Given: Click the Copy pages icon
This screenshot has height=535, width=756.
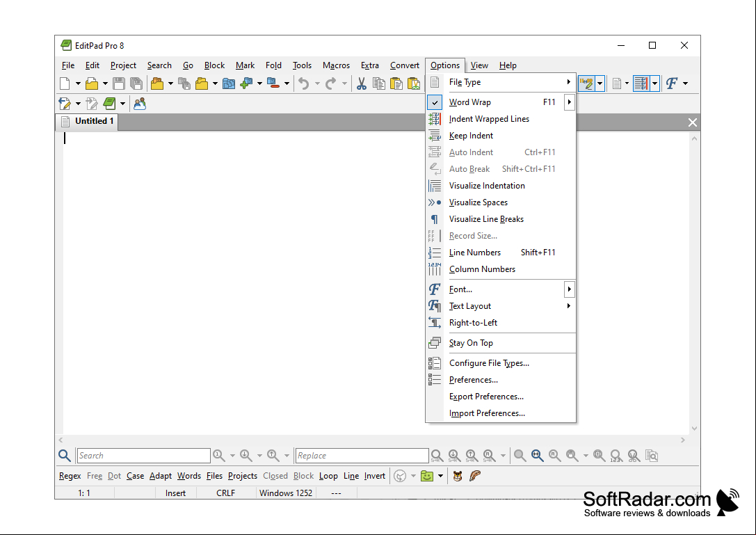Looking at the screenshot, I should click(x=379, y=83).
